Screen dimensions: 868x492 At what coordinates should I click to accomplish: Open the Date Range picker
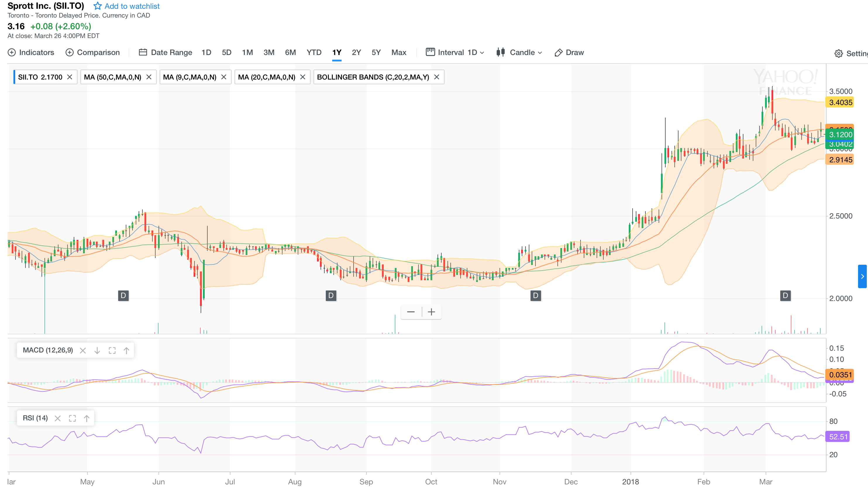pos(166,52)
